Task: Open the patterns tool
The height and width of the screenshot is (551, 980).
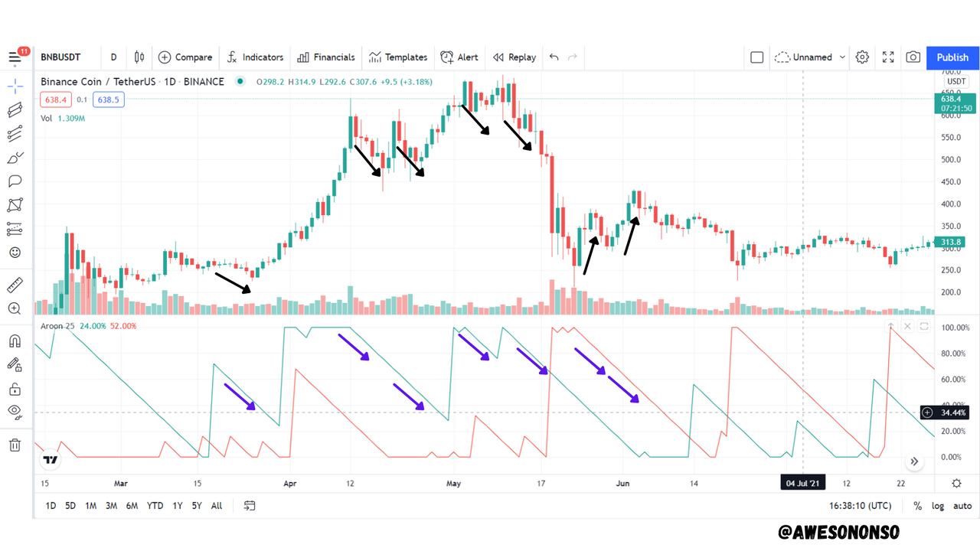Action: click(x=15, y=205)
